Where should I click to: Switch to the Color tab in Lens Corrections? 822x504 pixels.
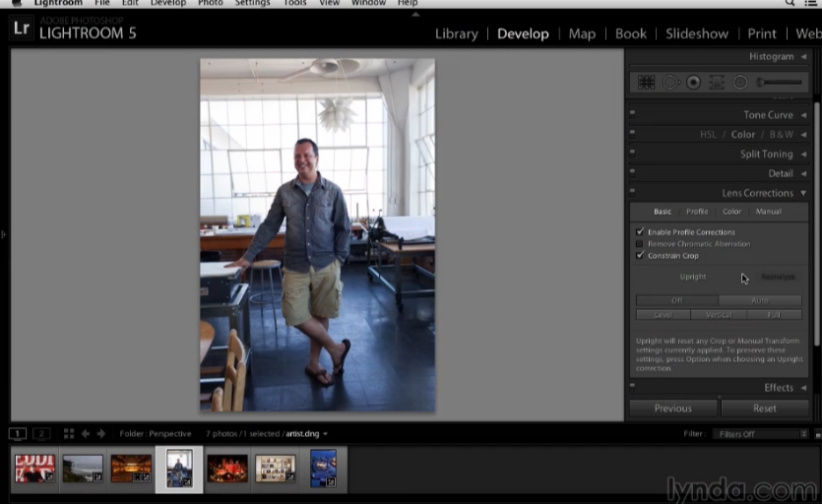[x=731, y=212]
